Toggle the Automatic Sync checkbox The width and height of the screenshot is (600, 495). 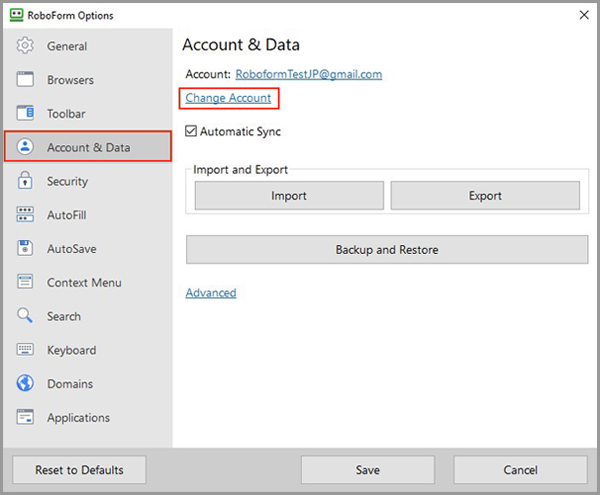pos(191,131)
